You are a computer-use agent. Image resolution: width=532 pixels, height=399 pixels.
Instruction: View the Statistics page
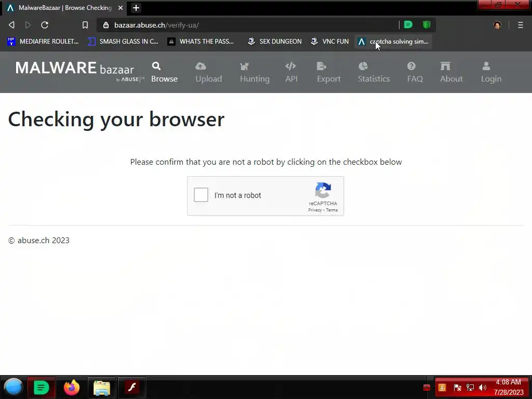pyautogui.click(x=374, y=72)
